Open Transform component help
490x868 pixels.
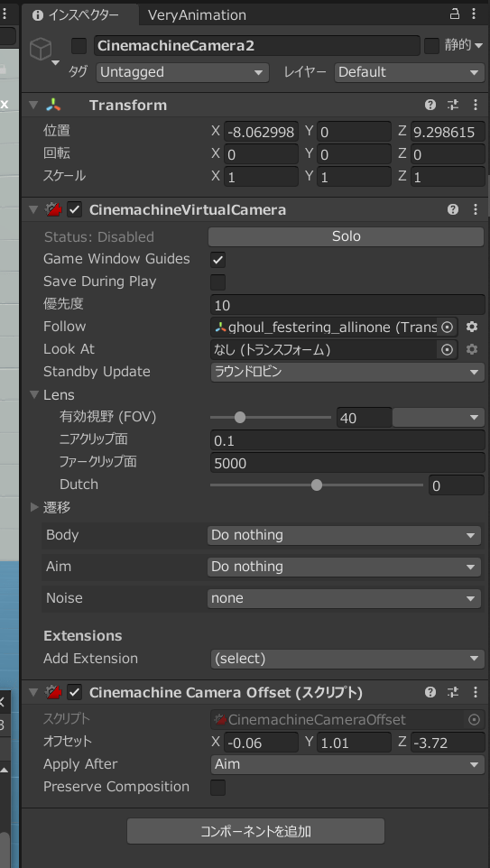430,106
